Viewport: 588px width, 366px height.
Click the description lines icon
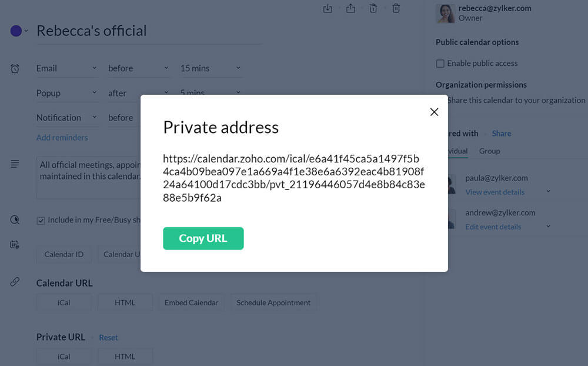coord(15,164)
